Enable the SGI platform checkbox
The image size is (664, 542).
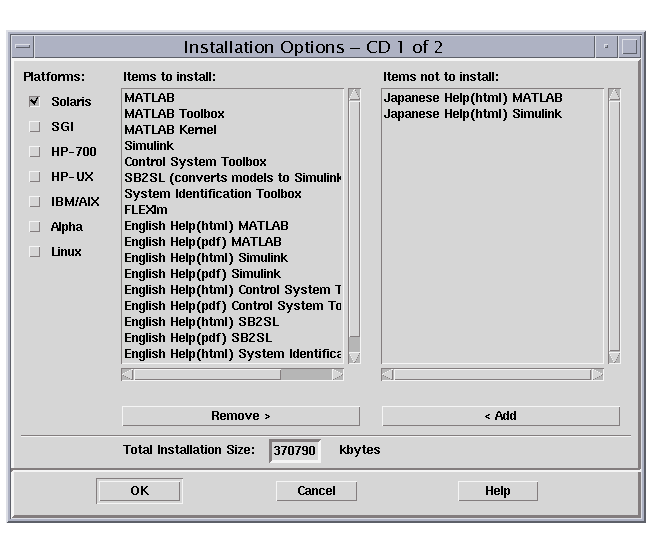coord(34,127)
